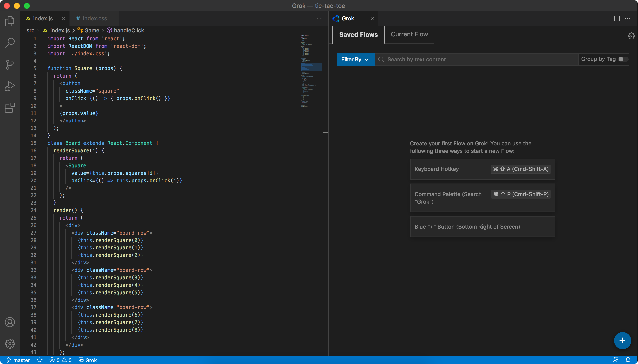Click line number 27 in gutter
The image size is (638, 364).
tap(34, 233)
